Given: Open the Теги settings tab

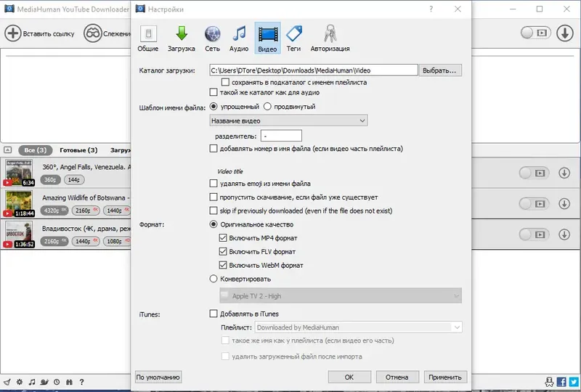Looking at the screenshot, I should (x=293, y=38).
